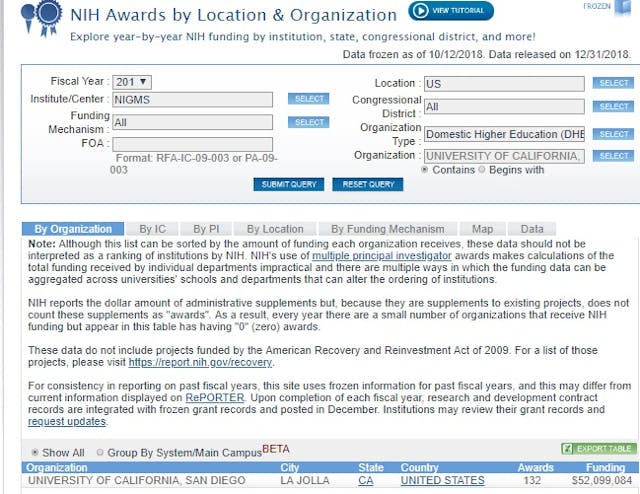Switch to the By Organization tab
Viewport: 640px width, 494px height.
tap(73, 229)
